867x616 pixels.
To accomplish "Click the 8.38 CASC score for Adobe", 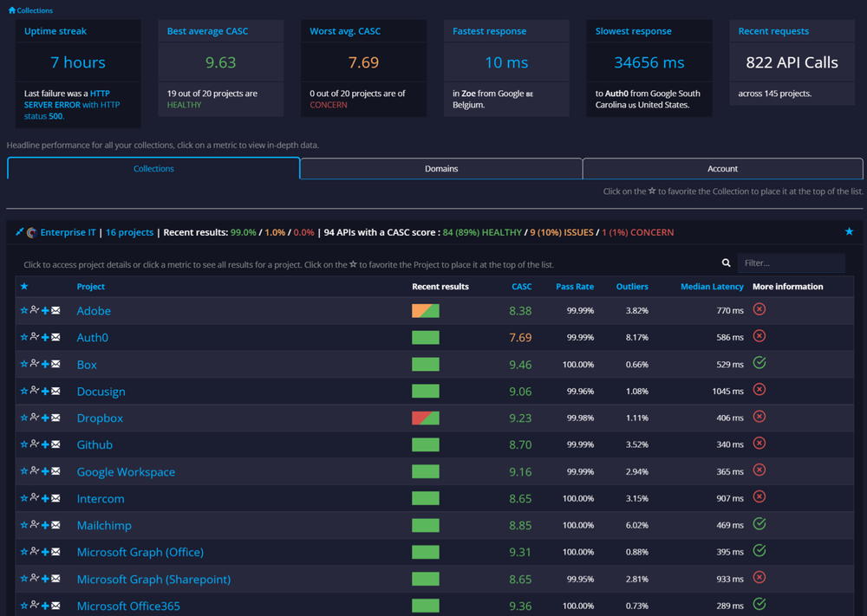I will tap(521, 309).
